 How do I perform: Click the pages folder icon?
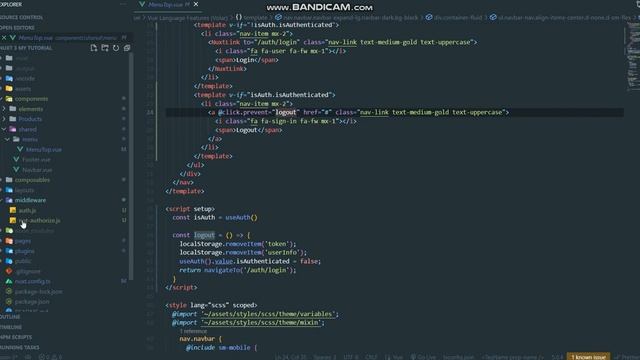coord(9,241)
